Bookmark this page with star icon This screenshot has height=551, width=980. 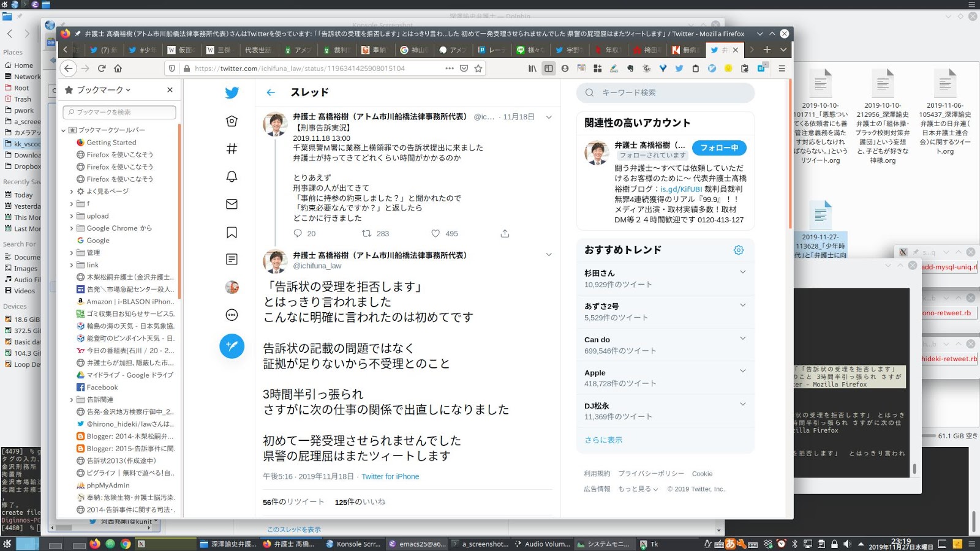pyautogui.click(x=478, y=69)
